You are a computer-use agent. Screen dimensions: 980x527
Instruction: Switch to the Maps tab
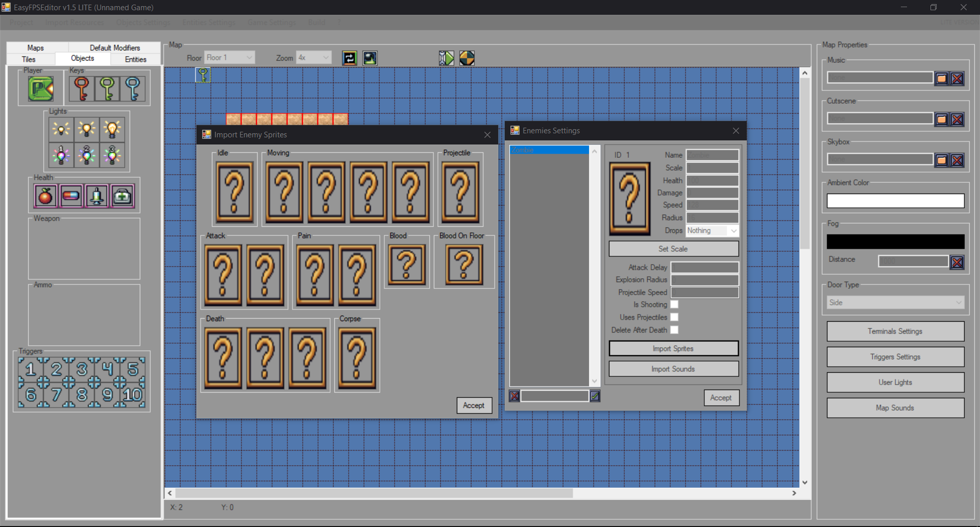click(36, 47)
